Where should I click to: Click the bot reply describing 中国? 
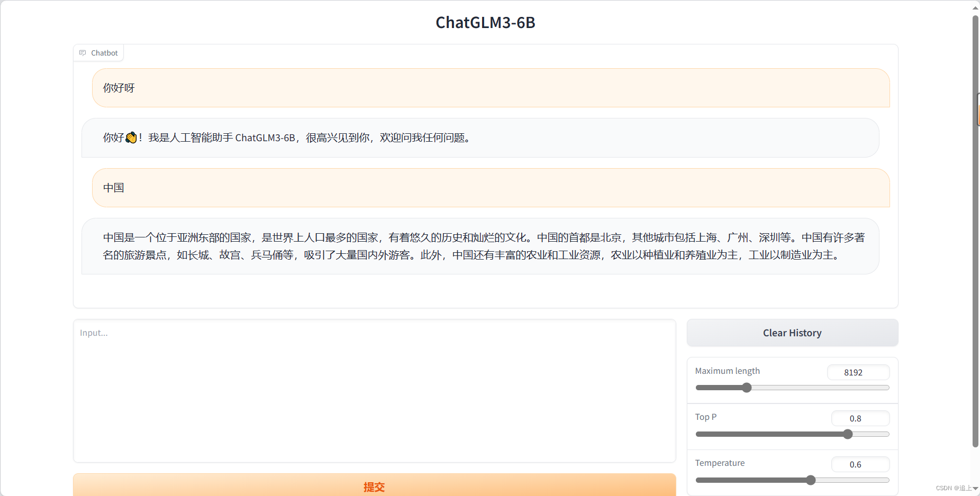tap(480, 246)
